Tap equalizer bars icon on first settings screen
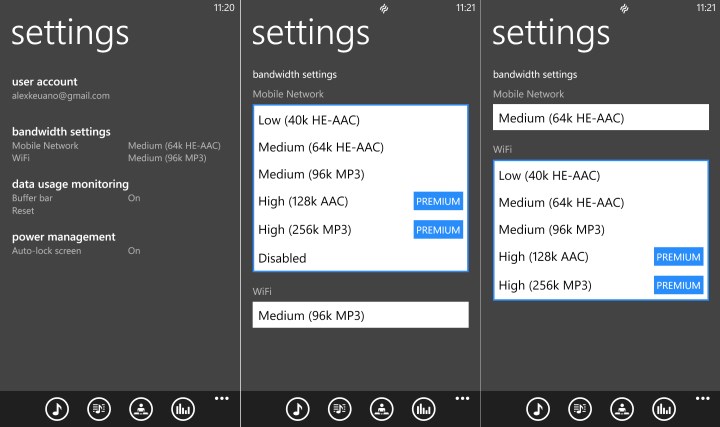The width and height of the screenshot is (720, 427). click(182, 408)
